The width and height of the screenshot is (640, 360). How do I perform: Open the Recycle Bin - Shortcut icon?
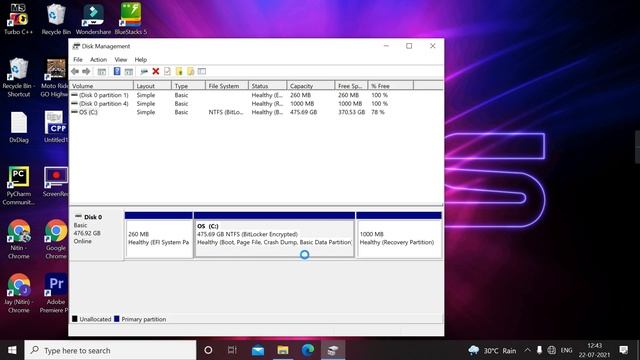click(x=18, y=78)
